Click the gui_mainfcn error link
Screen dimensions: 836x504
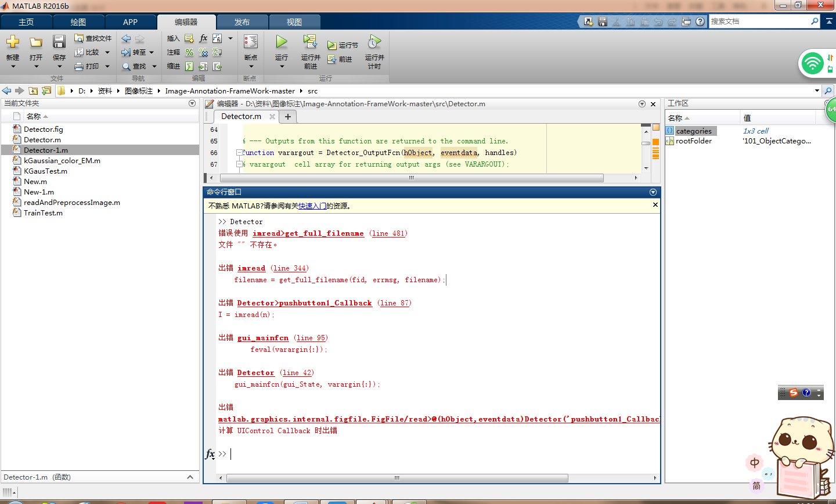(263, 338)
